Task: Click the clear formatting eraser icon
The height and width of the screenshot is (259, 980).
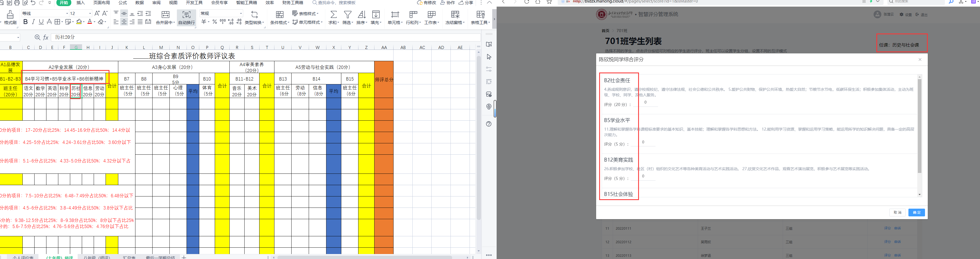Action: pyautogui.click(x=101, y=22)
